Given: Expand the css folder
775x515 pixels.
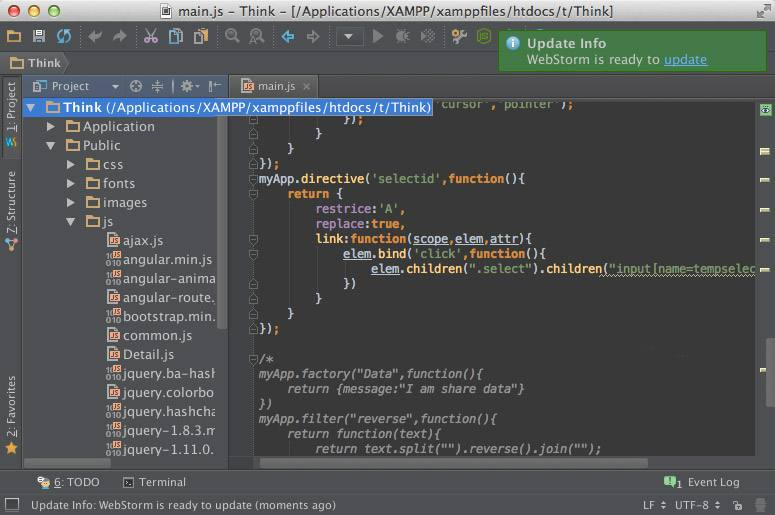Looking at the screenshot, I should pyautogui.click(x=71, y=165).
